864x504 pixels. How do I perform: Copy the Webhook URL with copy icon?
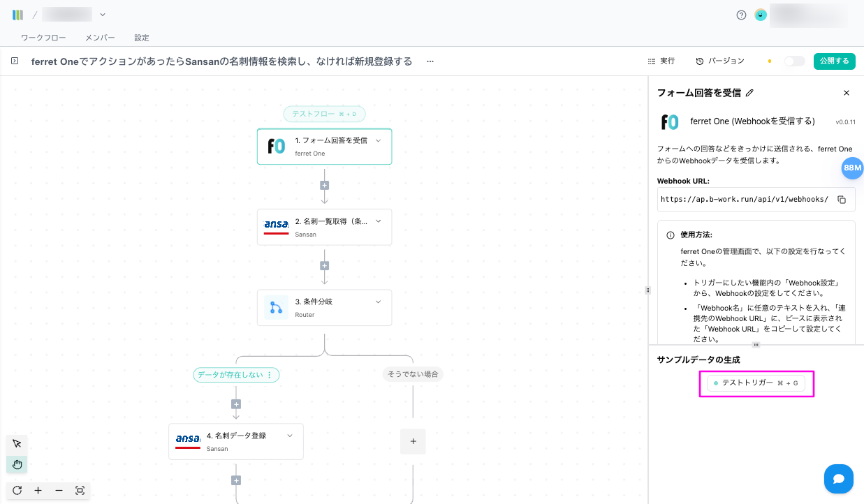842,200
